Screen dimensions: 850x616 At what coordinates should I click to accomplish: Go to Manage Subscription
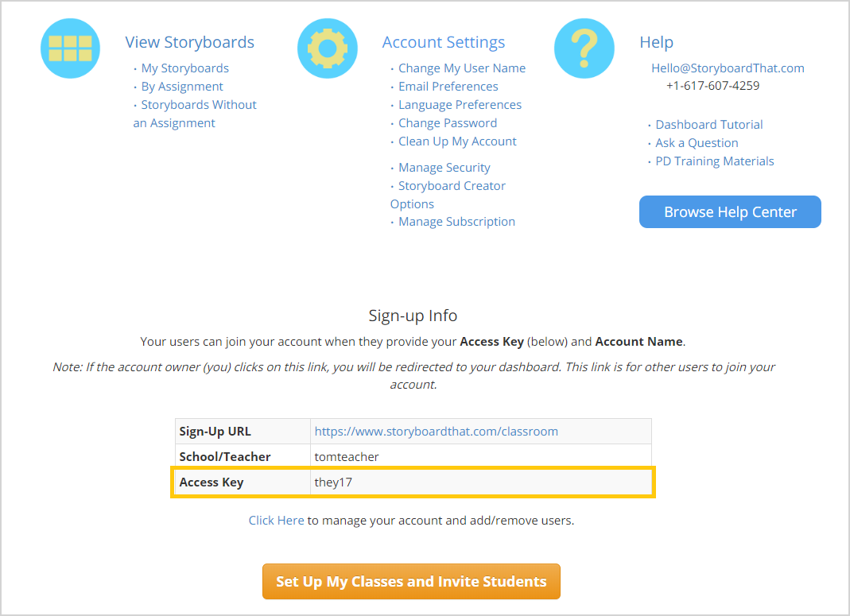[457, 222]
